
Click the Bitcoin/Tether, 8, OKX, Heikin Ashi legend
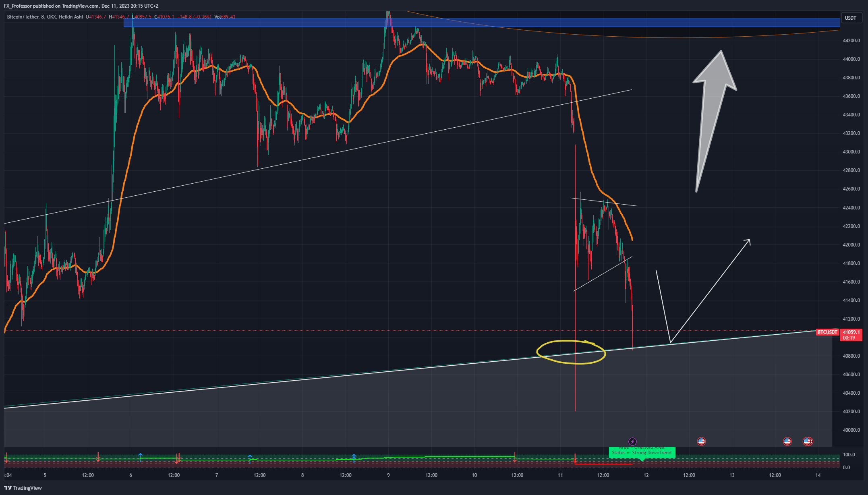[x=45, y=17]
